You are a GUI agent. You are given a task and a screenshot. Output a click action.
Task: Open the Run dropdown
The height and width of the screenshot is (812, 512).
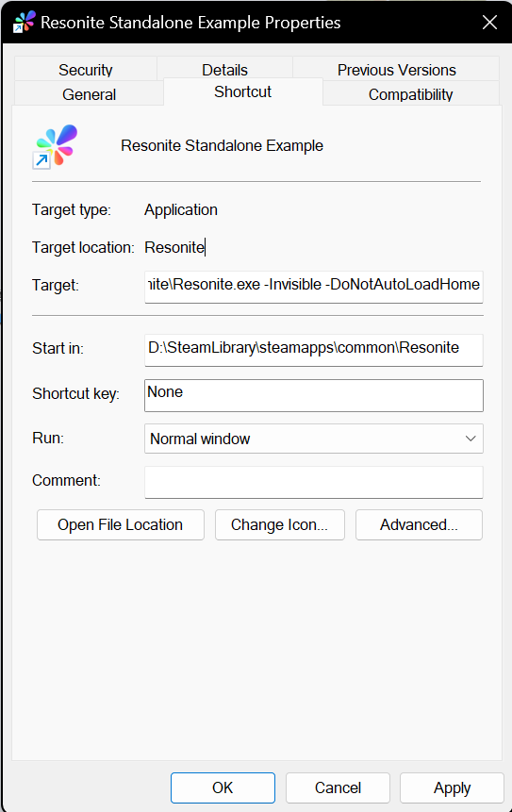[314, 439]
